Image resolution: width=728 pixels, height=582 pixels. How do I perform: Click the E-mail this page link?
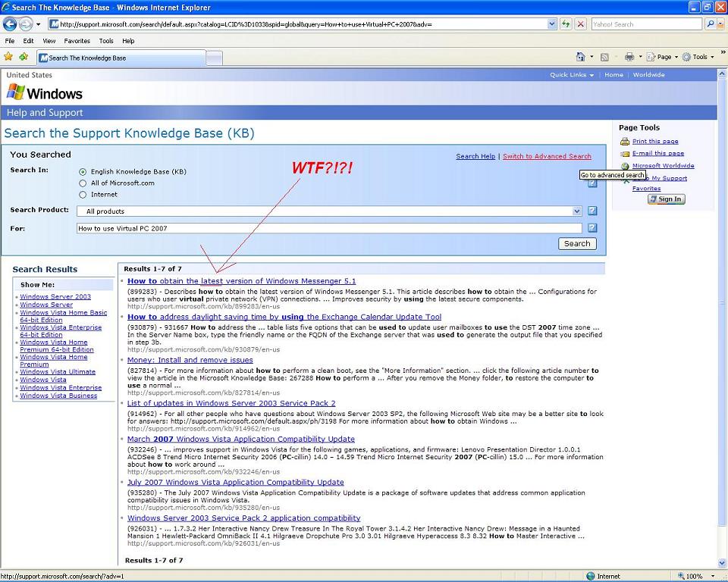[x=658, y=154]
